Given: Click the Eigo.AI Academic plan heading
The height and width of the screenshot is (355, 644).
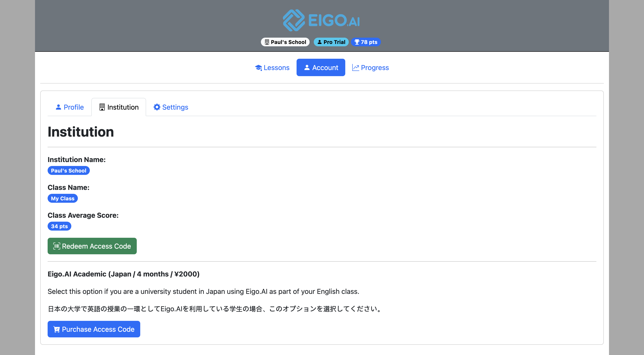Looking at the screenshot, I should point(123,274).
